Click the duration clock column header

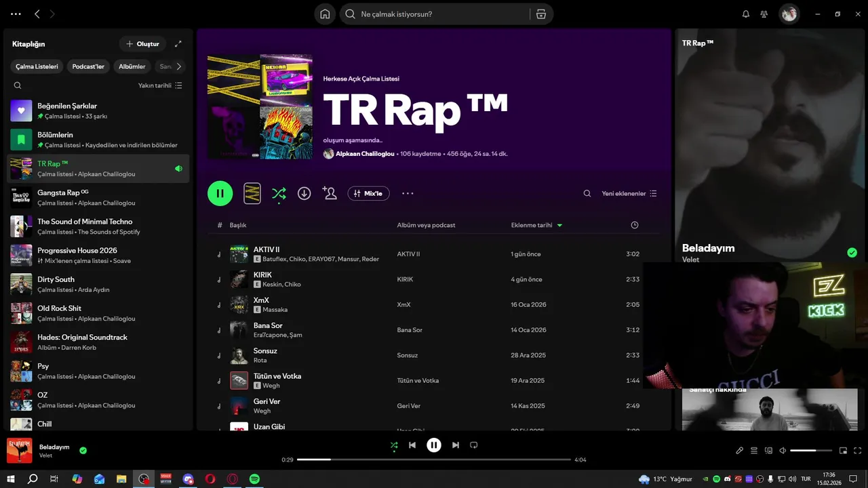635,225
